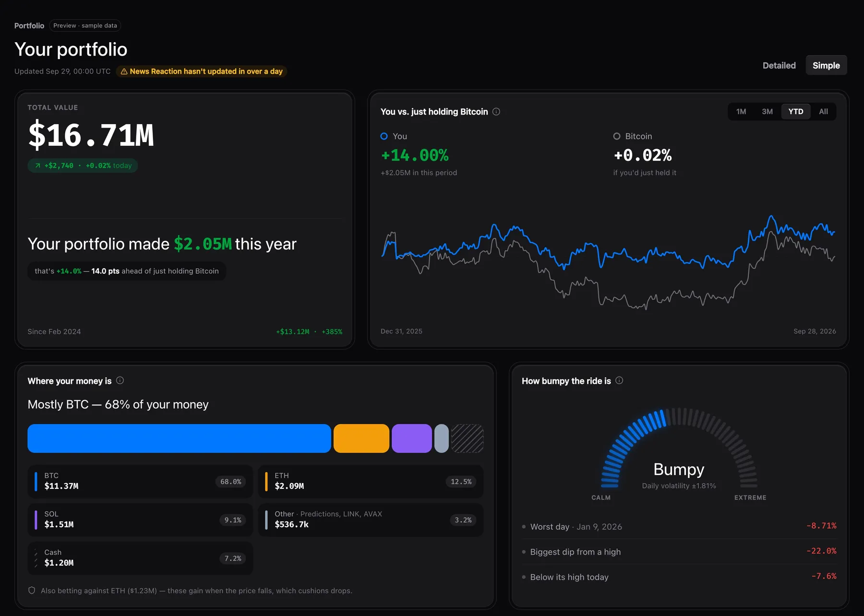Click the $16.71M total value figure
864x616 pixels.
(x=91, y=135)
